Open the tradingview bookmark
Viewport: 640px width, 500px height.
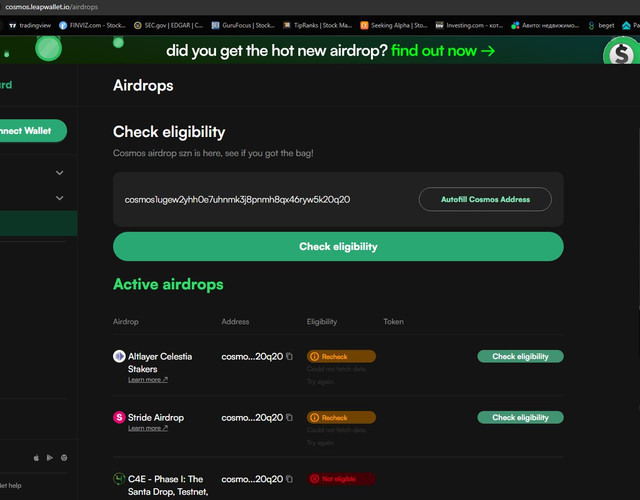pos(30,25)
